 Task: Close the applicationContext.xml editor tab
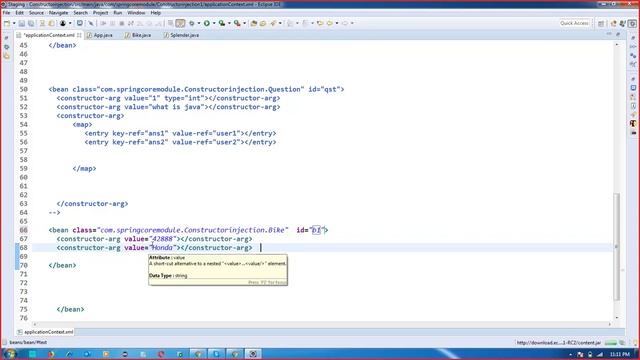(x=79, y=35)
